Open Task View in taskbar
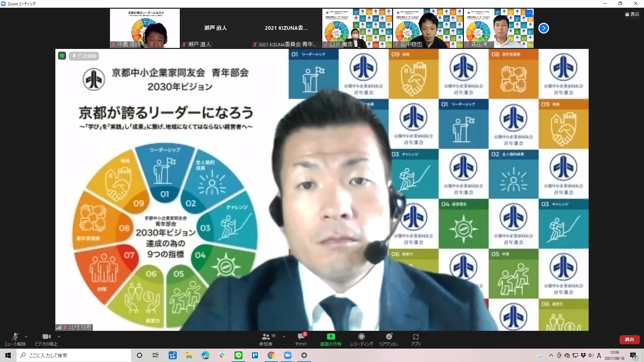Screen dimensions: 644x362 coord(156,355)
